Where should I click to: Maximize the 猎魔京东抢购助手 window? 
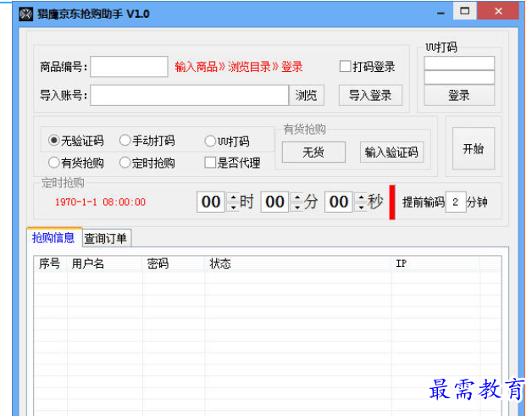(465, 12)
